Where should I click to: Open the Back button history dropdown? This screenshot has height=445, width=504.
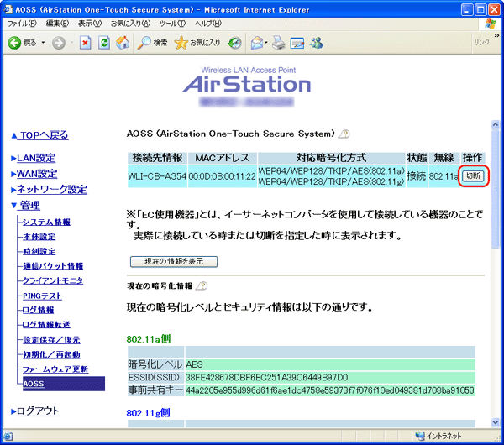click(43, 43)
